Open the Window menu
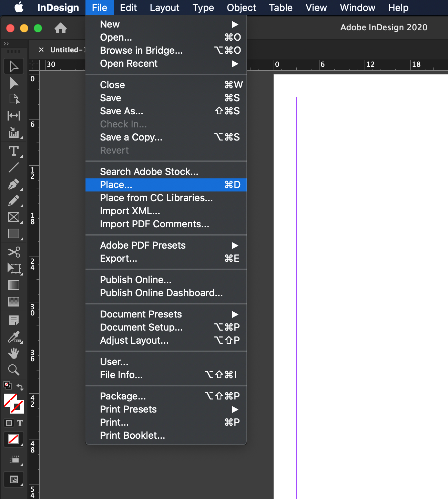448x499 pixels. [x=357, y=8]
